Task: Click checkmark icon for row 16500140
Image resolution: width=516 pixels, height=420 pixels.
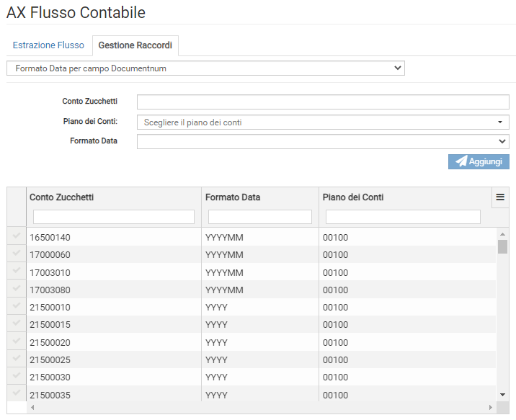Action: (x=17, y=236)
